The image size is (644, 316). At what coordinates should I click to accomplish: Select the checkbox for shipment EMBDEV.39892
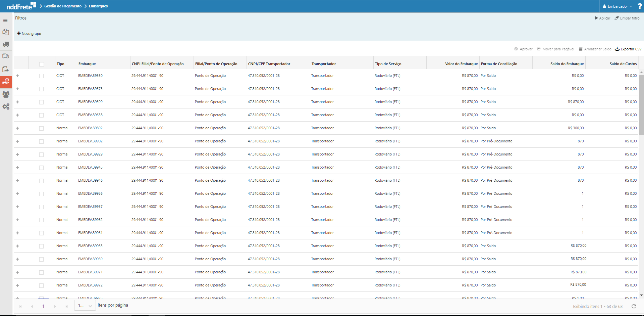pos(42,128)
